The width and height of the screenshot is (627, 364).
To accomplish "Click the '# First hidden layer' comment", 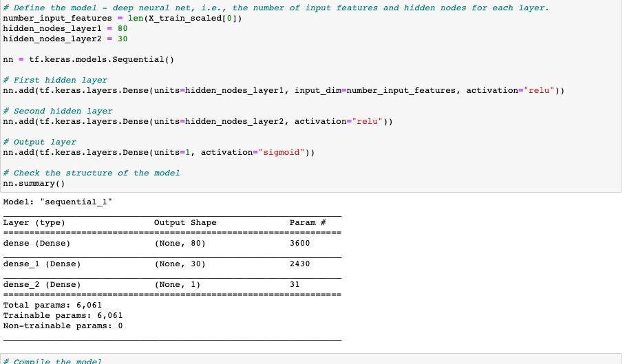I will coord(55,81).
